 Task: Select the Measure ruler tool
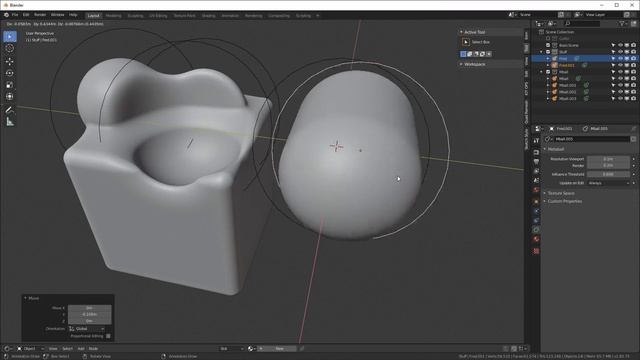[x=10, y=122]
